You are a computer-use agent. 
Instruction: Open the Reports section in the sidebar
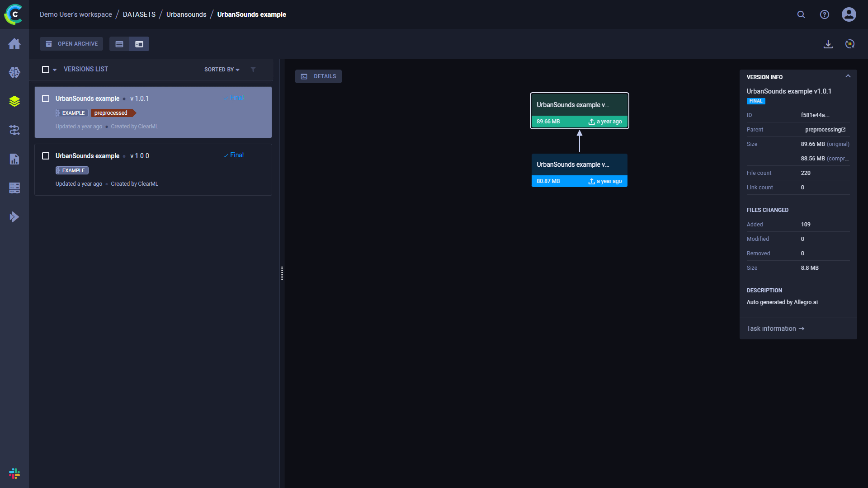14,159
